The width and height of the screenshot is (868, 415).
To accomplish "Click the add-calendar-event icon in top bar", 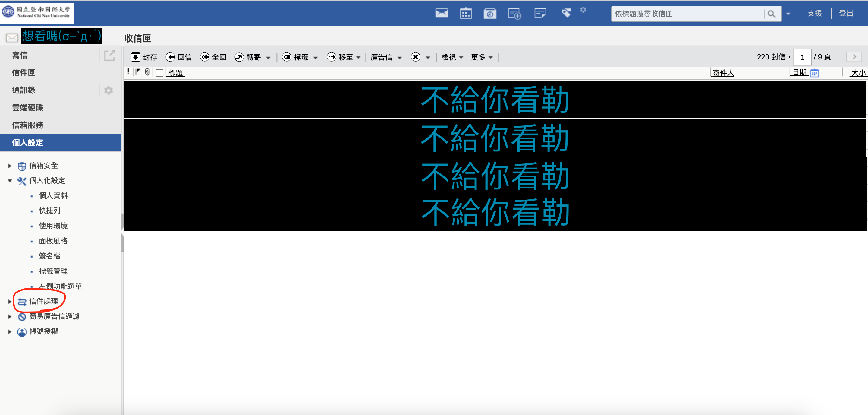I will coord(514,14).
